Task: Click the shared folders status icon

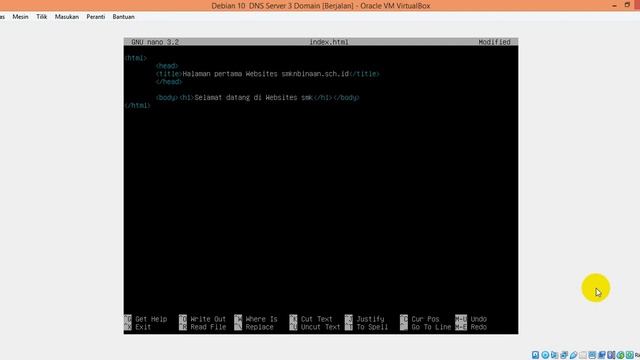Action: coord(583,355)
